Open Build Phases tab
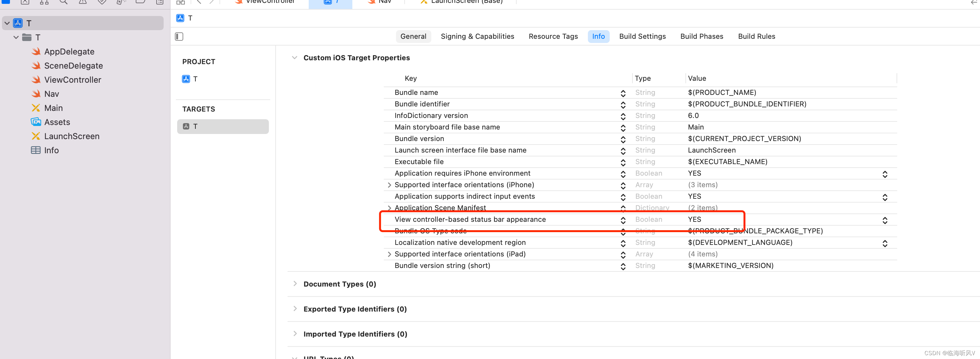 point(702,37)
